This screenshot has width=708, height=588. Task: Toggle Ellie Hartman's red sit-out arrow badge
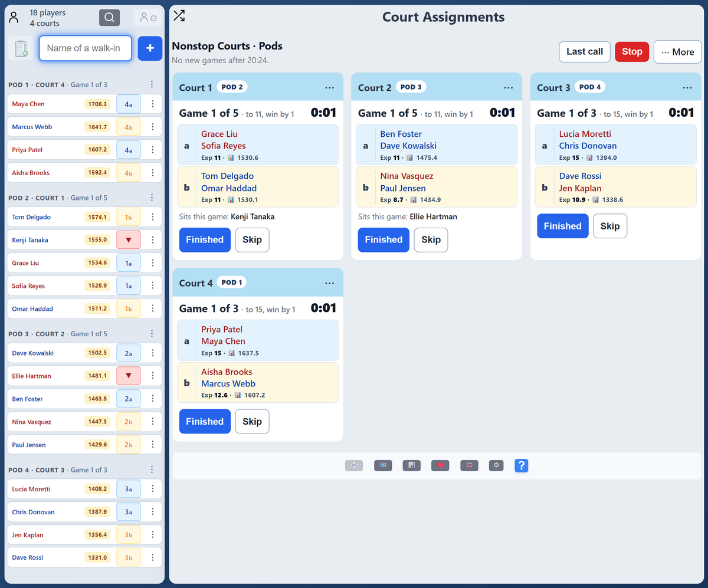129,376
